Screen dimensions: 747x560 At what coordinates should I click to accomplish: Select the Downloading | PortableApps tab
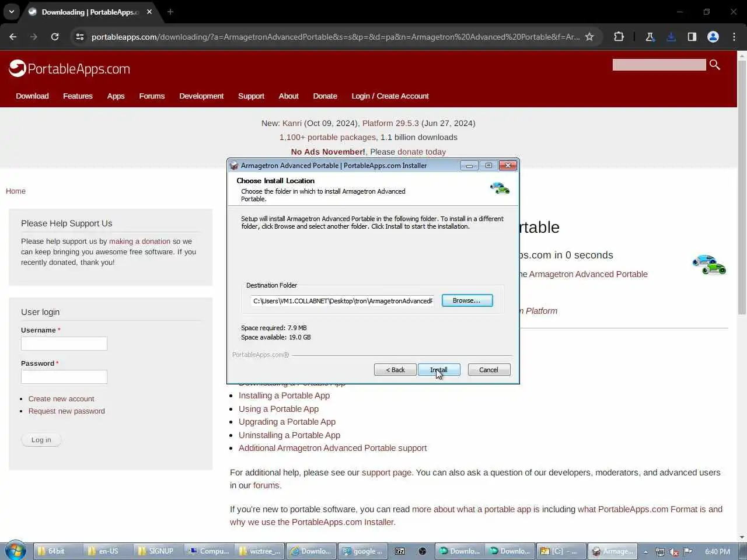[x=90, y=12]
